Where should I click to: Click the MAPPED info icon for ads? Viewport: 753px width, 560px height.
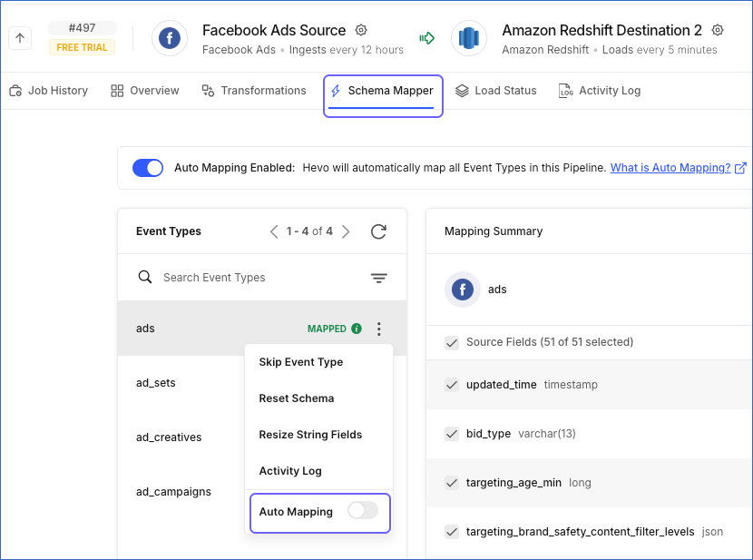pos(357,329)
